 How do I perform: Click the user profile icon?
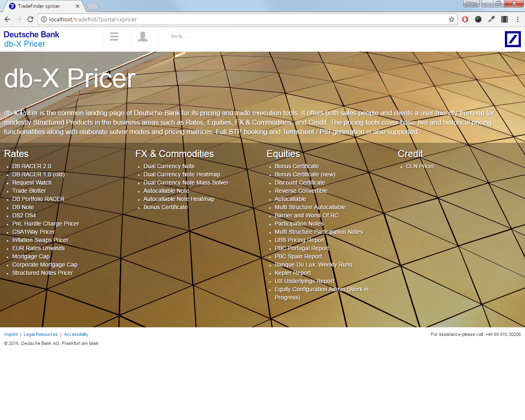[x=143, y=37]
